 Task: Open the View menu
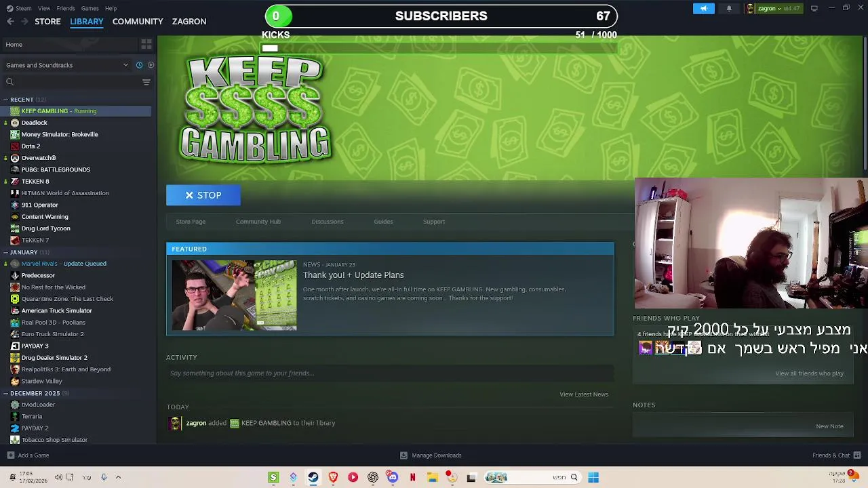[44, 8]
